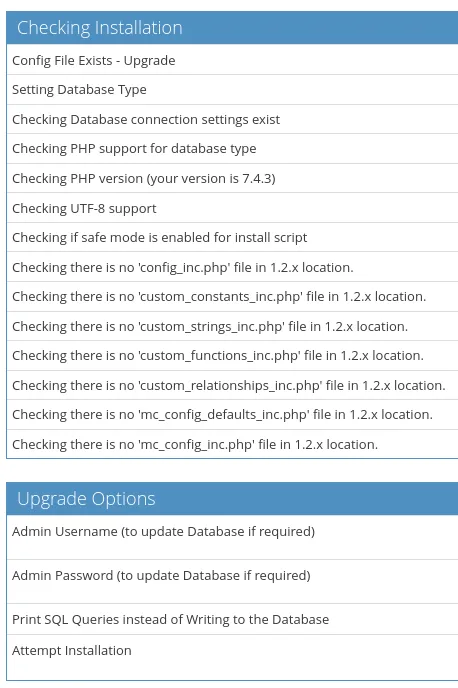
Task: Select the PHP version 7.4.3 check row
Action: click(232, 179)
